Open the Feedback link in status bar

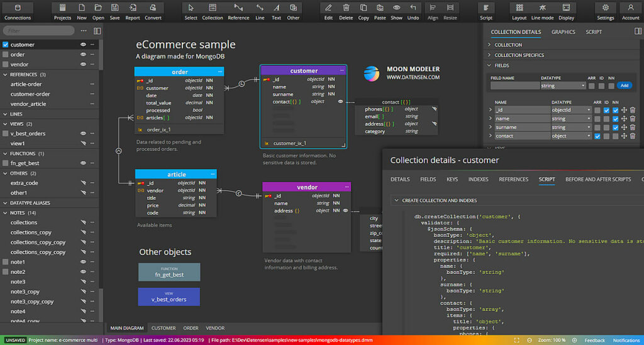(x=594, y=340)
